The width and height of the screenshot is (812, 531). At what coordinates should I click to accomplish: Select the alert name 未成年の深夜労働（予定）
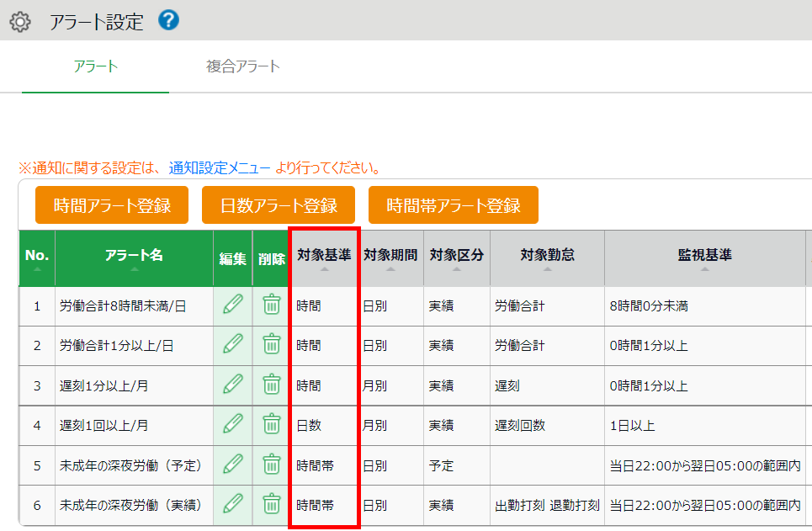tap(131, 465)
